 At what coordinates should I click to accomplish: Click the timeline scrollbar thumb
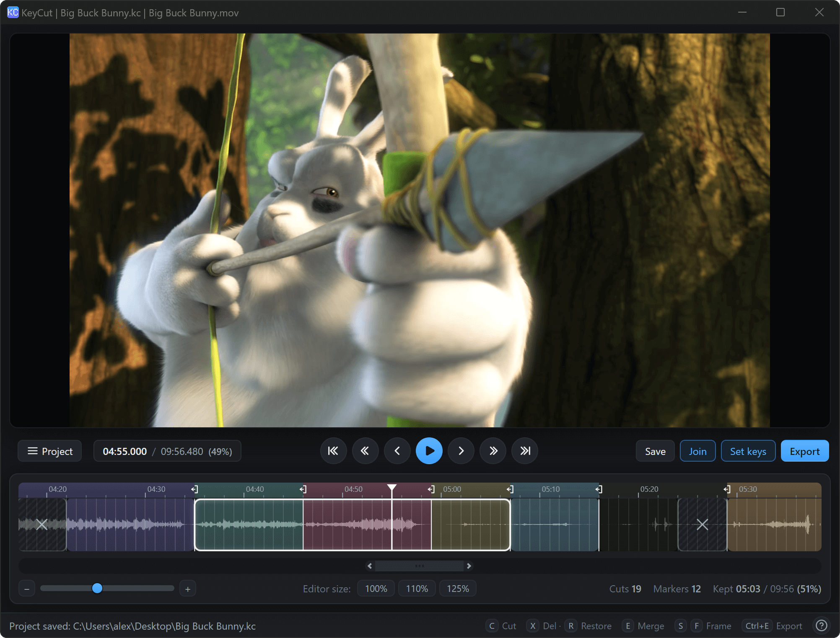click(419, 566)
